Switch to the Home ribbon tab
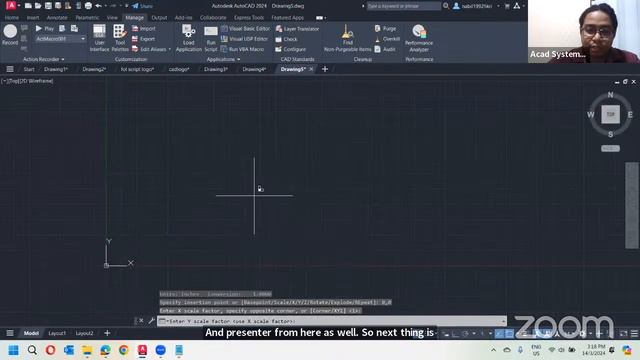 [11, 18]
